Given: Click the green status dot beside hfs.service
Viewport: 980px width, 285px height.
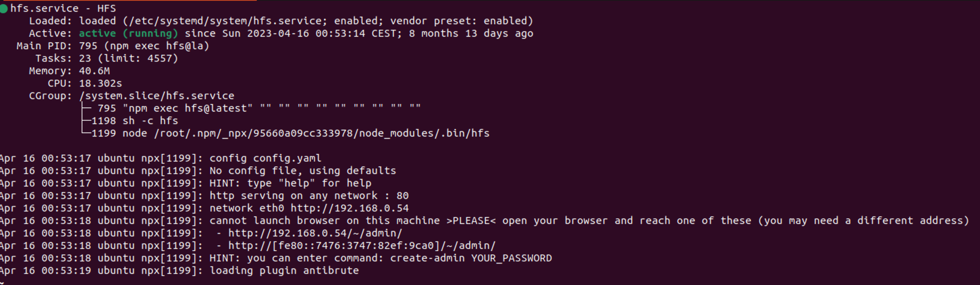Looking at the screenshot, I should 4,9.
